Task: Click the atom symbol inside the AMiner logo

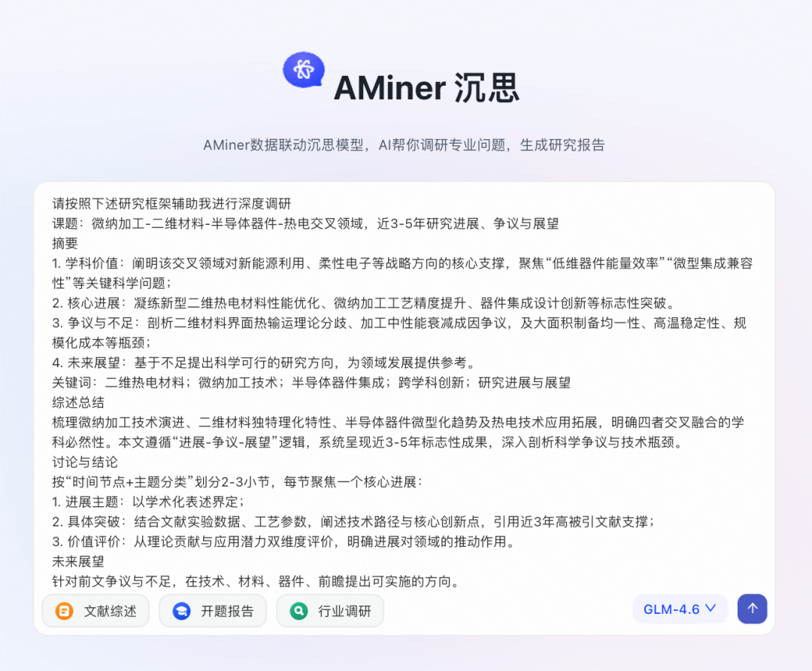Action: pos(303,70)
